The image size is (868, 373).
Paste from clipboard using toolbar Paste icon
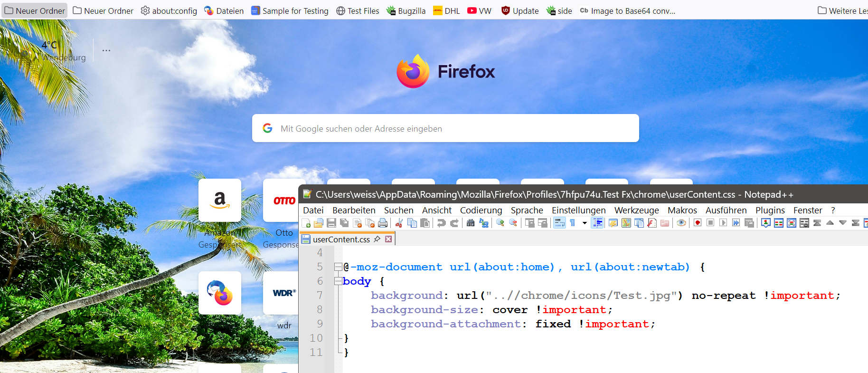click(425, 223)
